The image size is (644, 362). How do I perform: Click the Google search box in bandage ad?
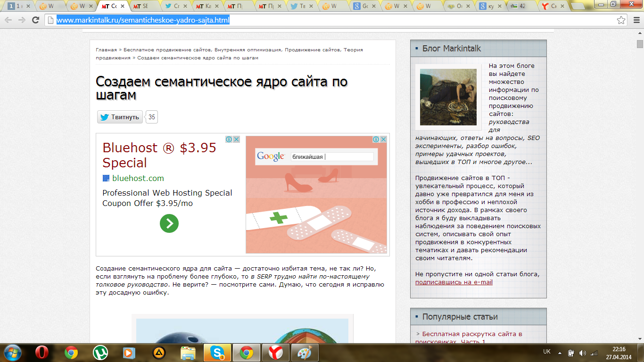point(332,156)
